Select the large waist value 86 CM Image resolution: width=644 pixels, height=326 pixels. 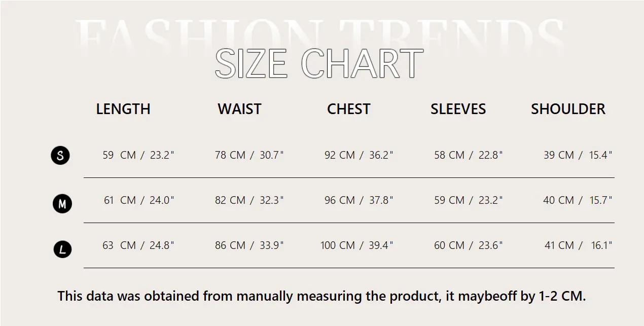click(230, 245)
